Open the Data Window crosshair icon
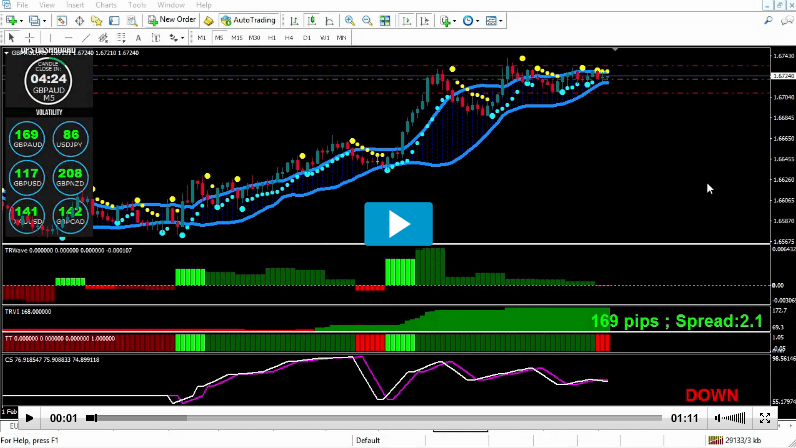Image resolution: width=796 pixels, height=448 pixels. pos(79,21)
